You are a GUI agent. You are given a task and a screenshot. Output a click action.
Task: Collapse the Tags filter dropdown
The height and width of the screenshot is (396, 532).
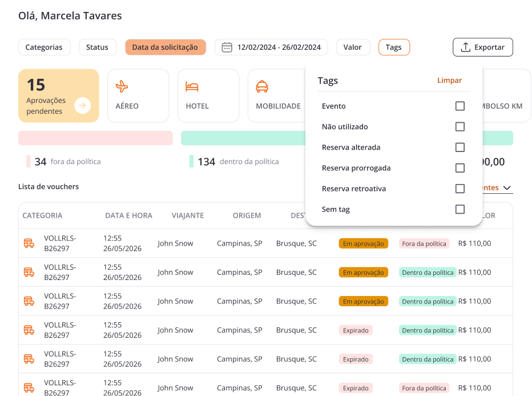[x=394, y=47]
